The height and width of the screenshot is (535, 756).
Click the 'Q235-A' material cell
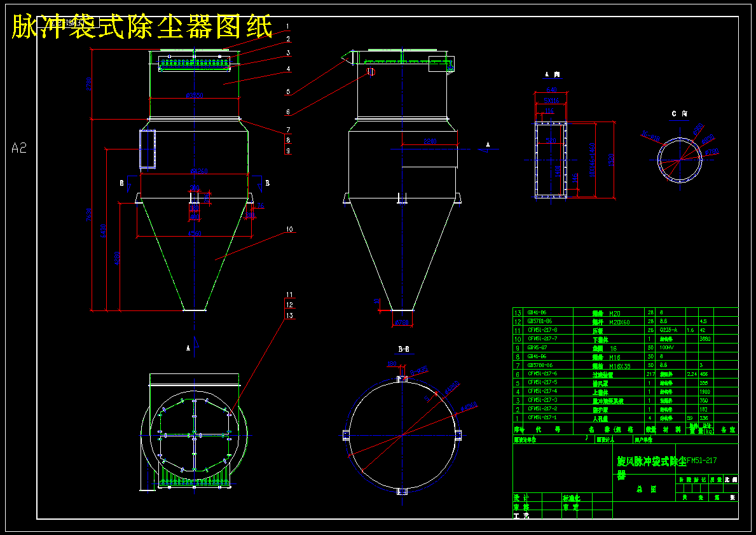coord(668,330)
